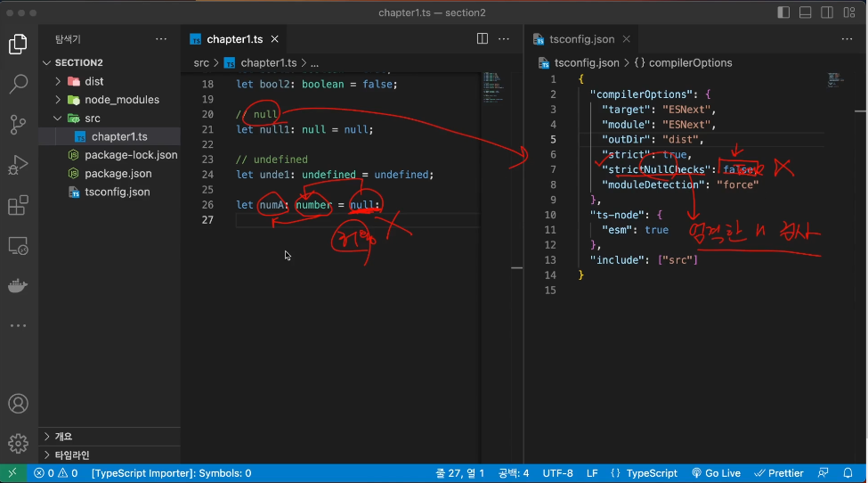This screenshot has width=868, height=483.
Task: Click the chapter1.ts breadcrumb segment
Action: [269, 62]
